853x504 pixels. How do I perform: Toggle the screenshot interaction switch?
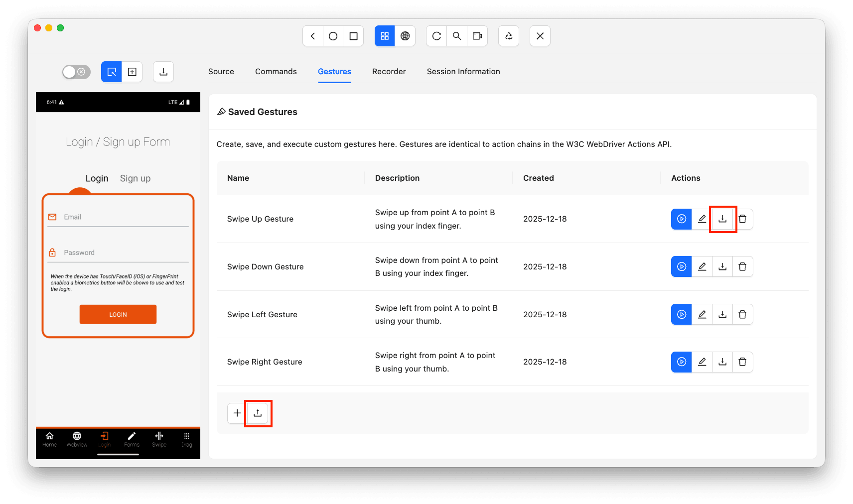click(76, 72)
